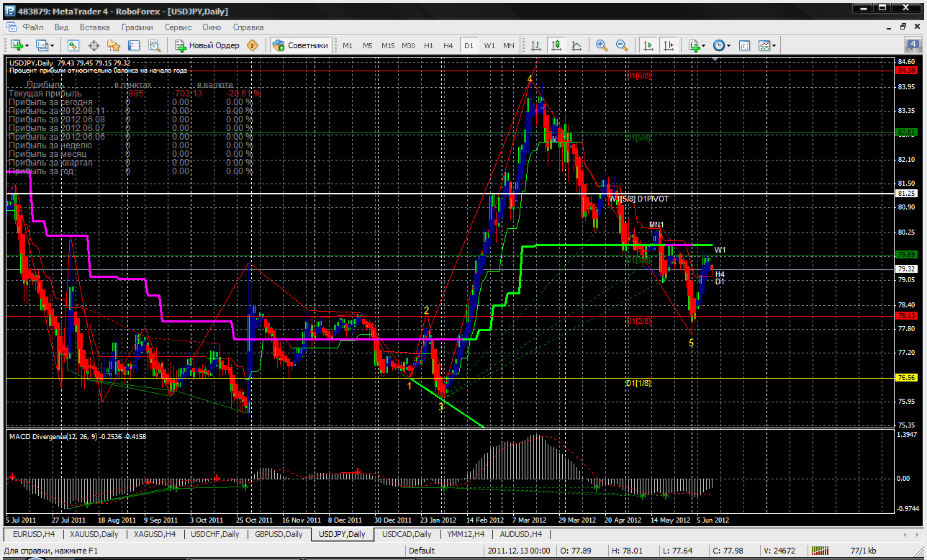Zoom out of the chart
The width and height of the screenshot is (927, 560).
click(x=621, y=45)
